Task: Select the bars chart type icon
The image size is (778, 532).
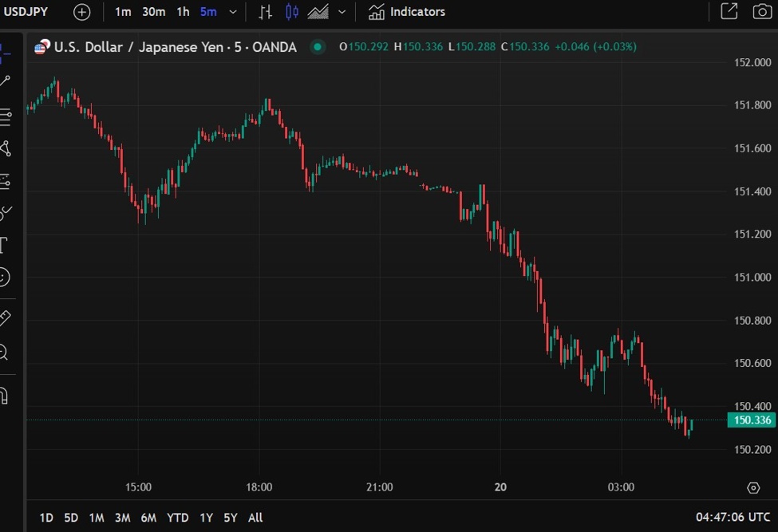Action: click(266, 12)
